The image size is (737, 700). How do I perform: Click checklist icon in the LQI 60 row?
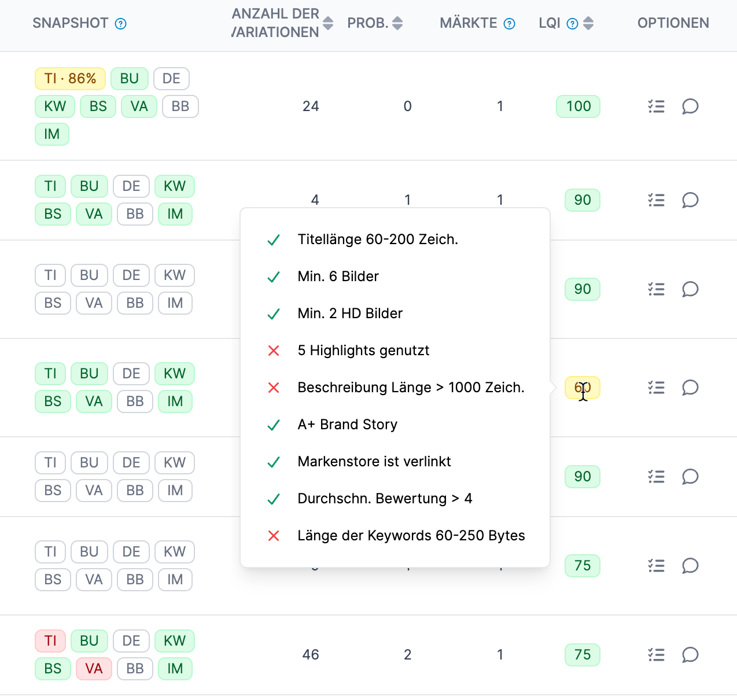[x=656, y=388]
